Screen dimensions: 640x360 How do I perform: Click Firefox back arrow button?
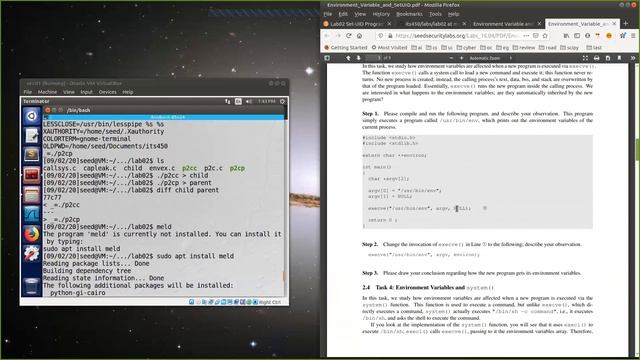[327, 36]
